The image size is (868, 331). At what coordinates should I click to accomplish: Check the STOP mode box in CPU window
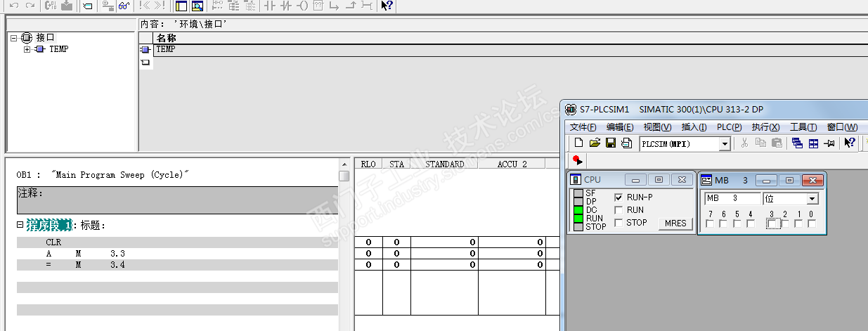tap(618, 223)
